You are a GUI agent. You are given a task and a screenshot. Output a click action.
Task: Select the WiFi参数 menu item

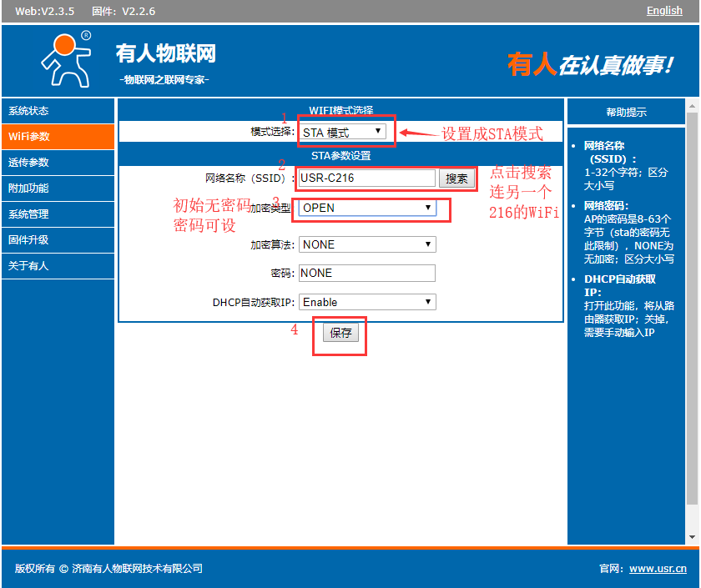pos(58,137)
